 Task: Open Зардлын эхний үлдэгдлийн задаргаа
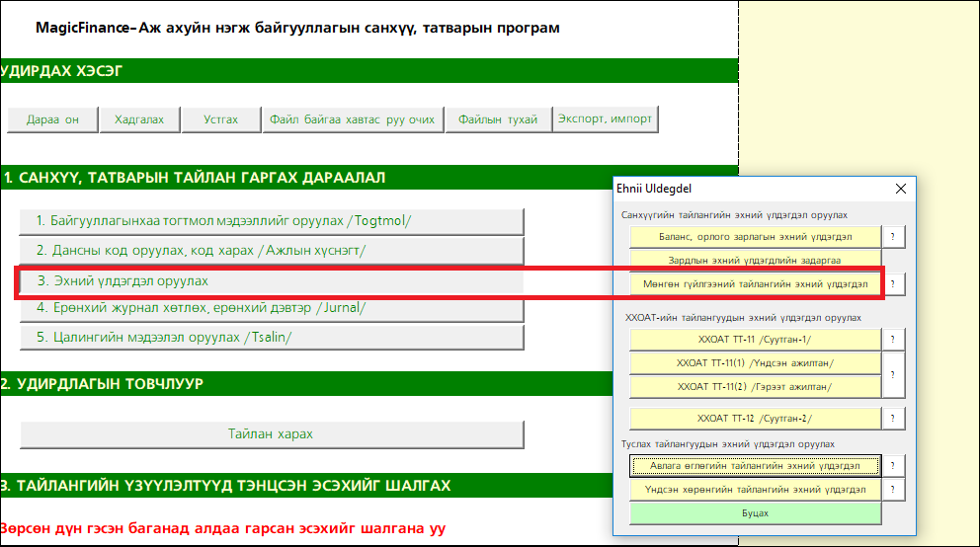coord(755,261)
